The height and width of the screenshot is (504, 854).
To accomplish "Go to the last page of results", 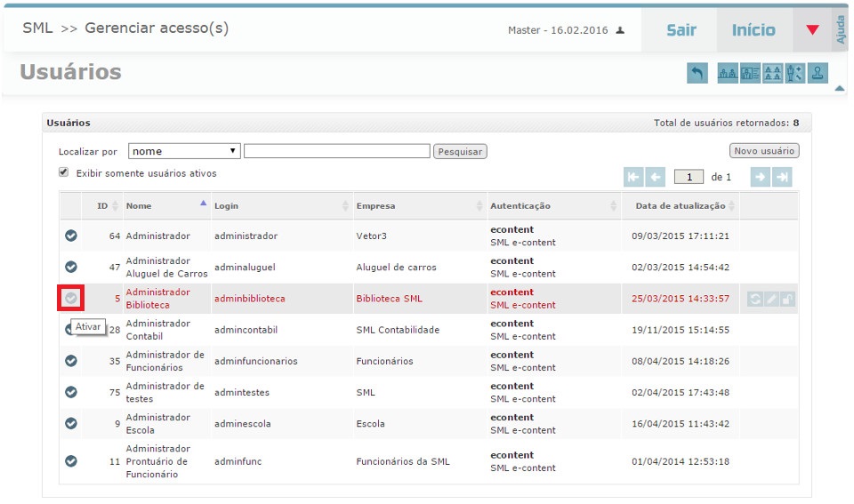I will 782,177.
